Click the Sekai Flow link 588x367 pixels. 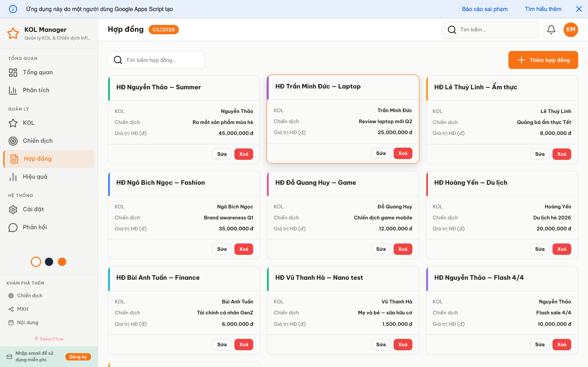(49, 339)
